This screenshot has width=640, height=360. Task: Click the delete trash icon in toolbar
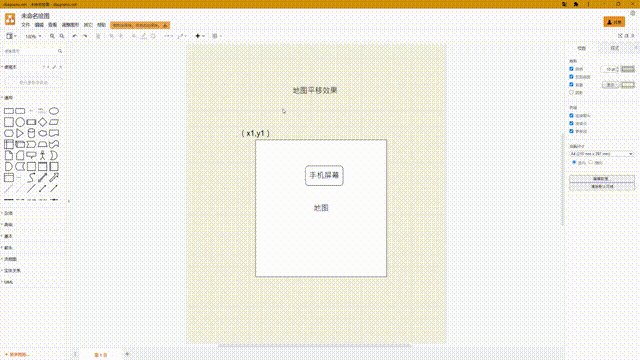(98, 36)
